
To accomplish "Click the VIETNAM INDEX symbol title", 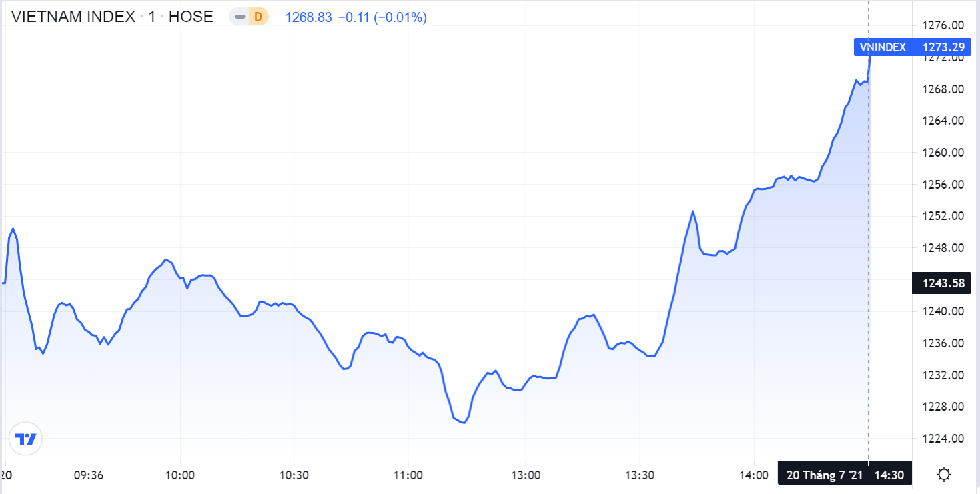I will tap(73, 17).
